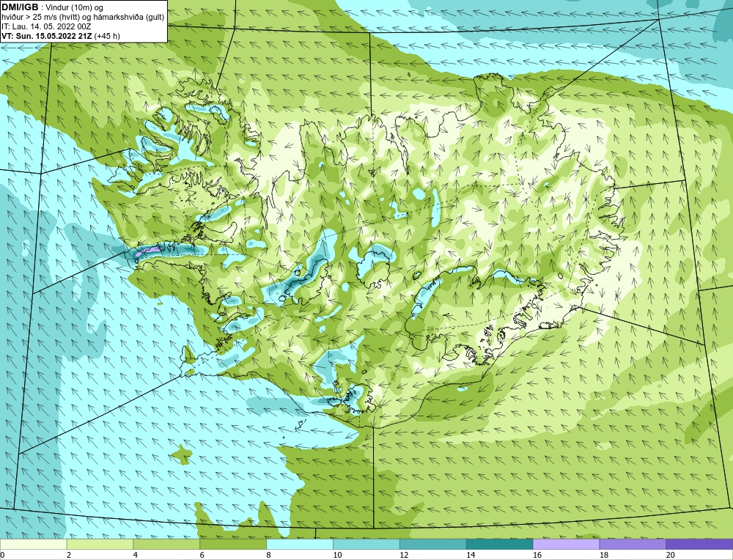The width and height of the screenshot is (733, 560).
Task: Click the legend scale label 10
Action: click(x=337, y=555)
